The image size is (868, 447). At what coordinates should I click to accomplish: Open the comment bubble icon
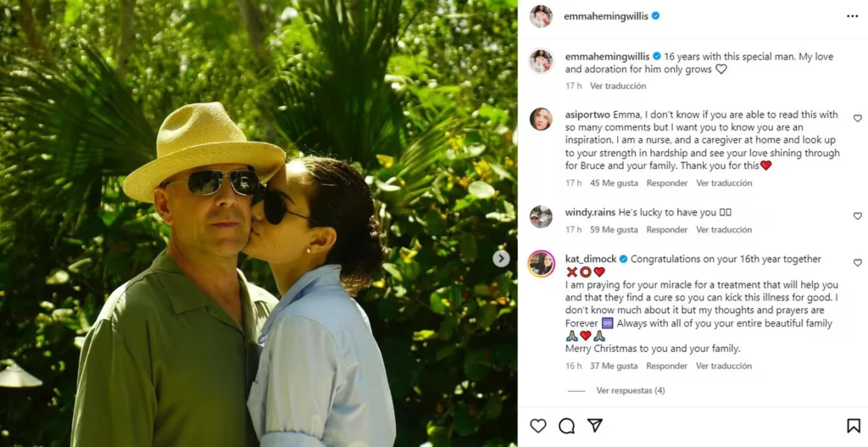point(567,426)
